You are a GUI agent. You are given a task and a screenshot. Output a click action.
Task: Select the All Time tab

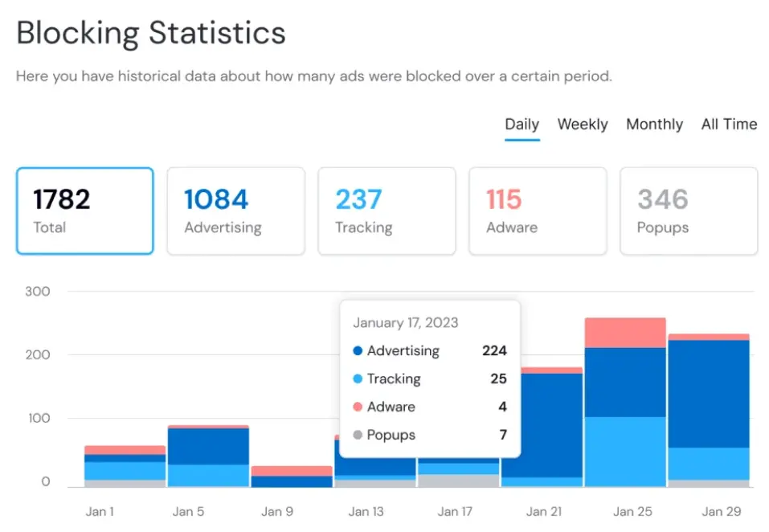[729, 125]
